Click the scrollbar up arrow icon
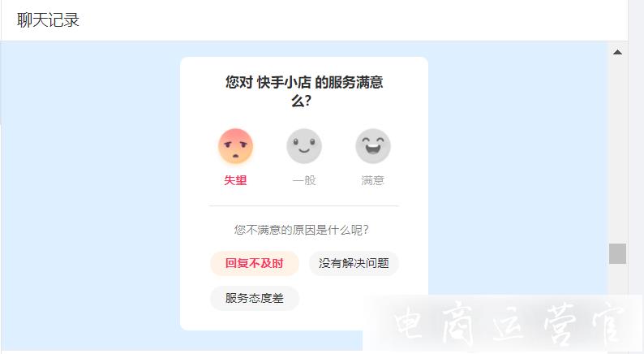Image resolution: width=644 pixels, height=354 pixels. [x=617, y=52]
